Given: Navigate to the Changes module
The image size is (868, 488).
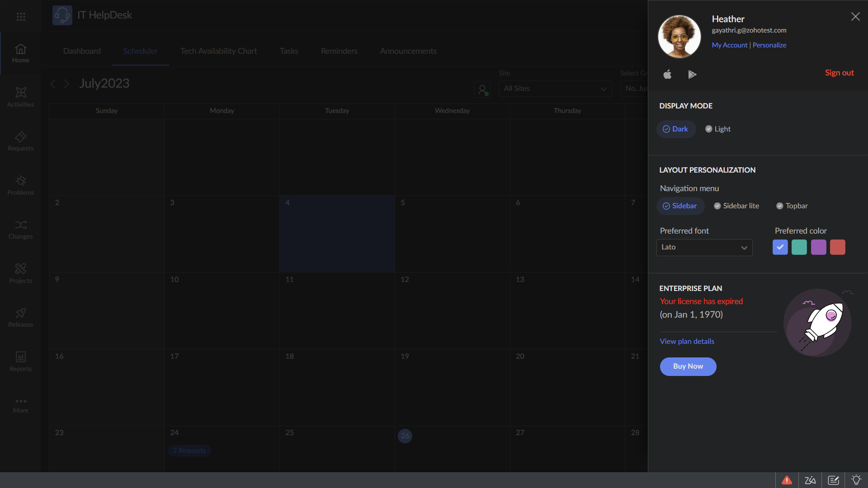Looking at the screenshot, I should [20, 229].
